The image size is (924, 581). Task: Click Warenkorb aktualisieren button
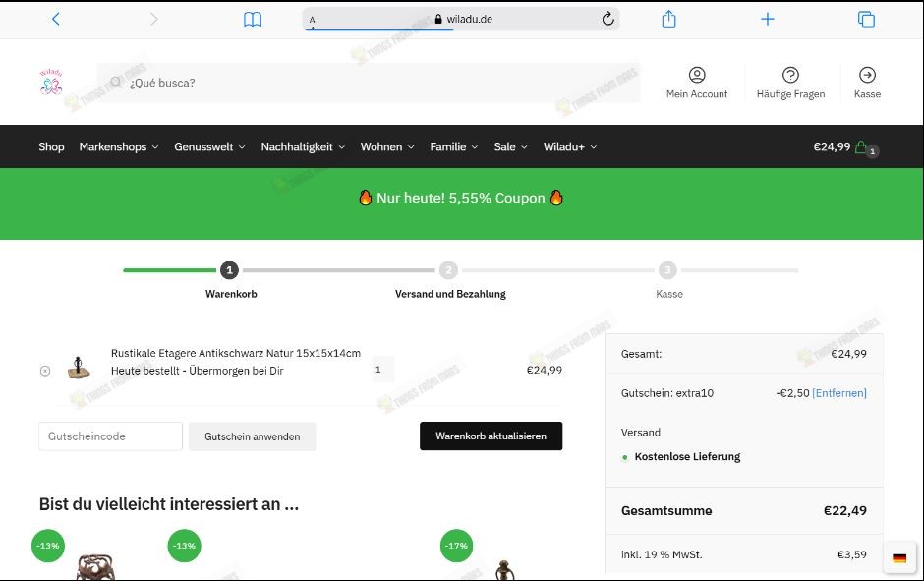[x=491, y=436]
